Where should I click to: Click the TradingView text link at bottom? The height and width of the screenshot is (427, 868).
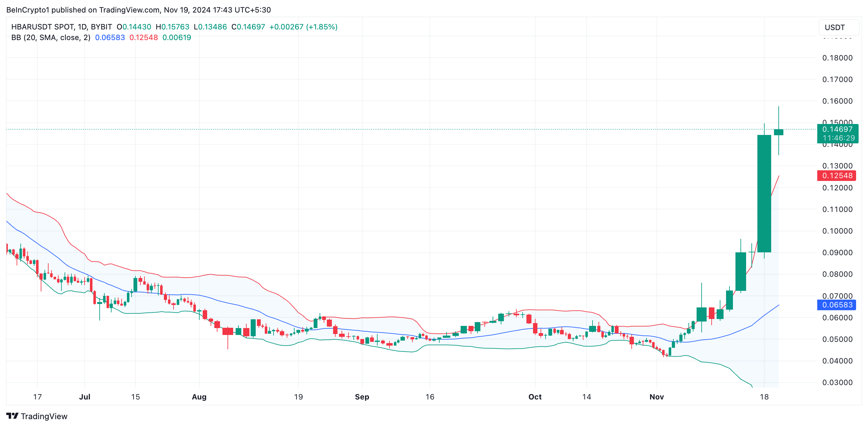coord(44,416)
